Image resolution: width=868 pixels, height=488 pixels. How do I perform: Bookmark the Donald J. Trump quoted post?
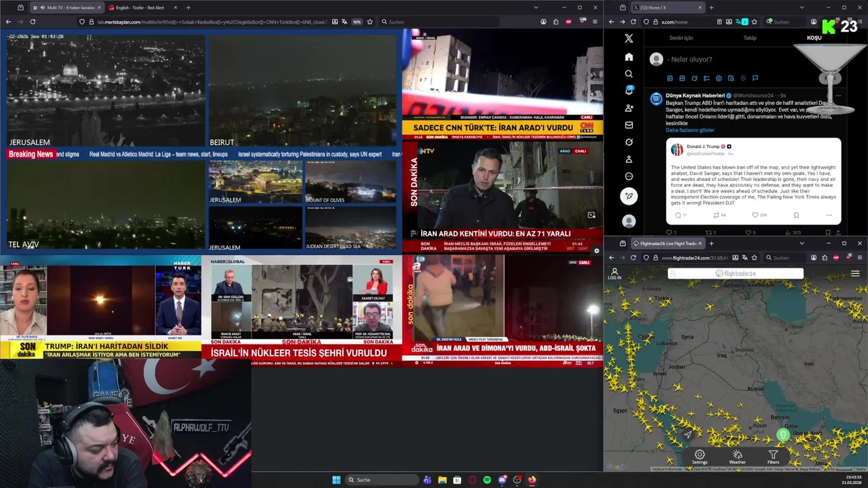pos(796,215)
